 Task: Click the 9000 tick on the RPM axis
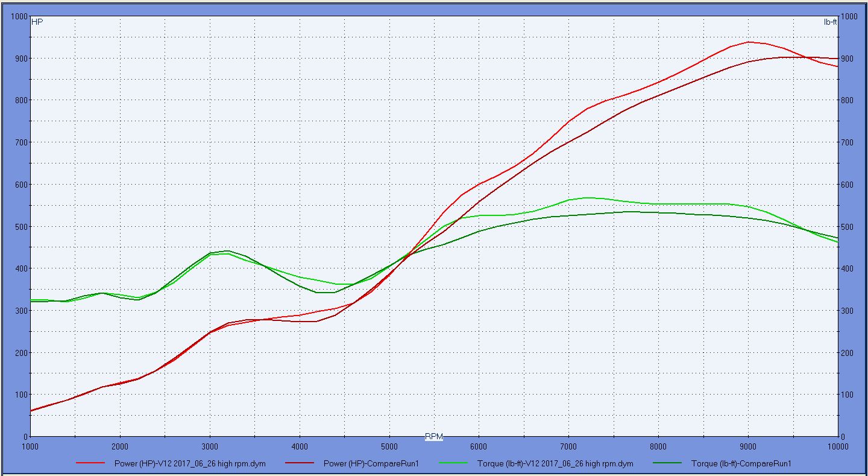(748, 446)
